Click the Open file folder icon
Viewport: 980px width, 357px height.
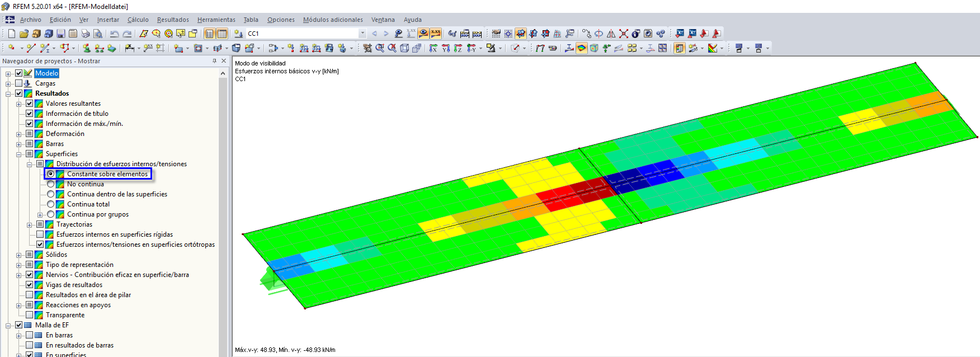(x=24, y=34)
